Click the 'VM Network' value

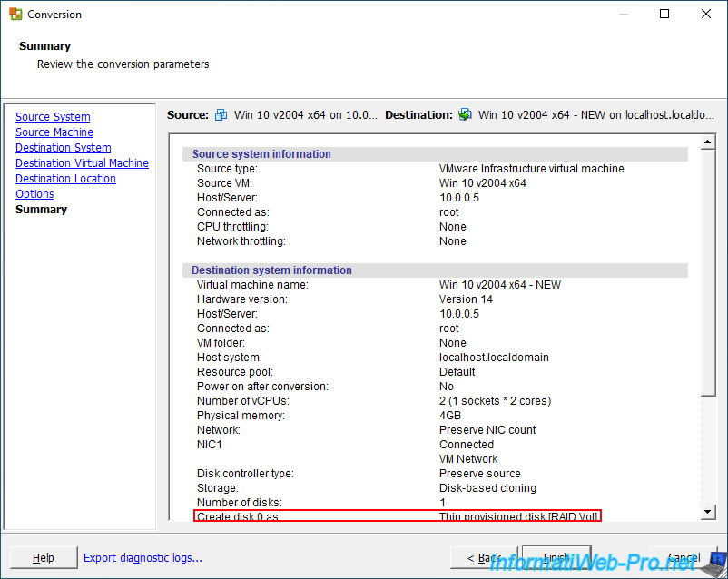(x=468, y=458)
